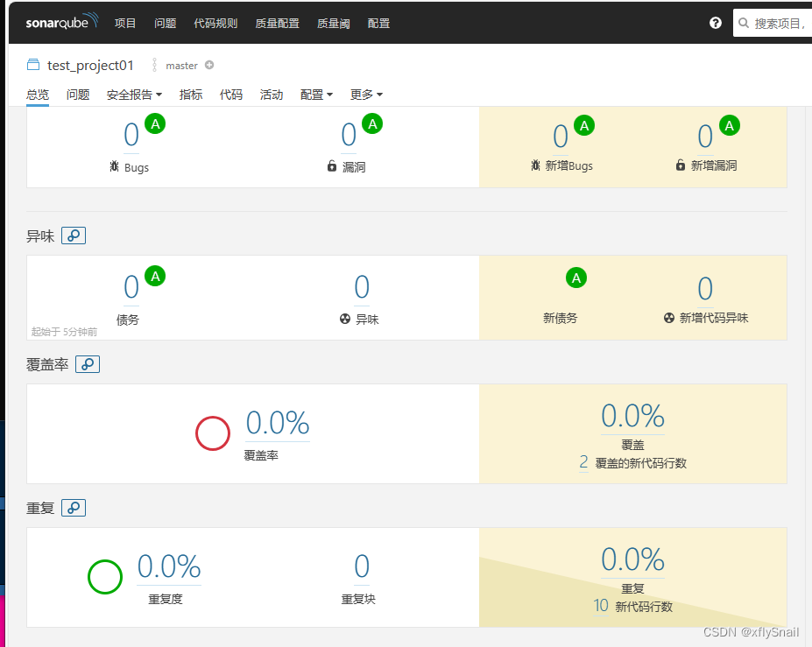
Task: Open the 覆盖率 bubble chart icon
Action: [88, 364]
